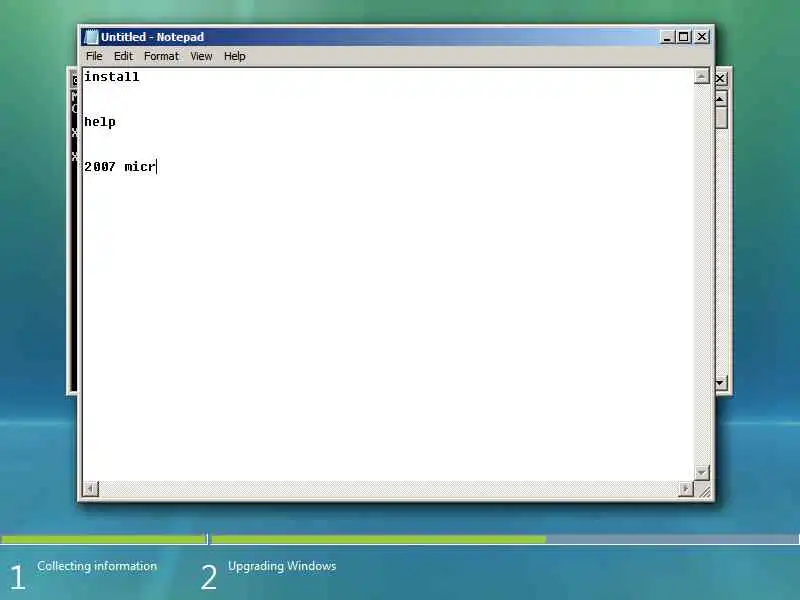Viewport: 800px width, 600px height.
Task: Click background window's scrollbar down arrow
Action: click(720, 382)
